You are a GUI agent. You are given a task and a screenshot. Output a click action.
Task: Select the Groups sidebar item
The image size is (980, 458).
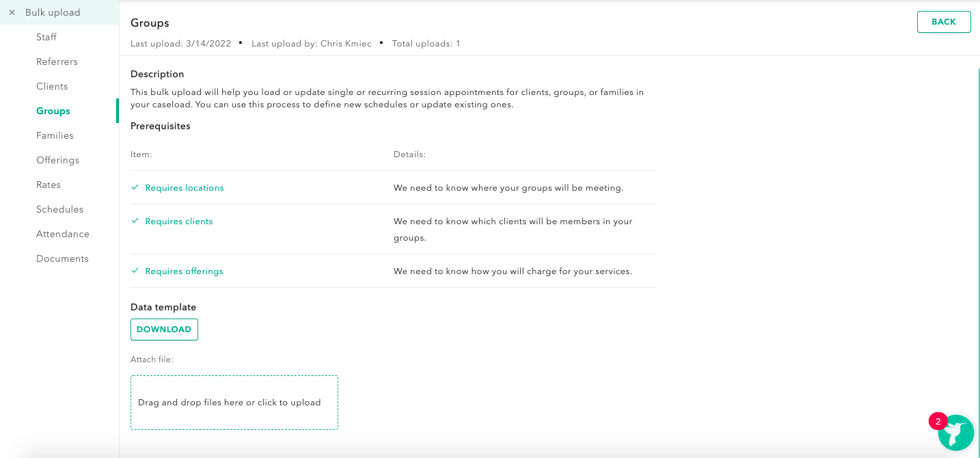[x=53, y=111]
